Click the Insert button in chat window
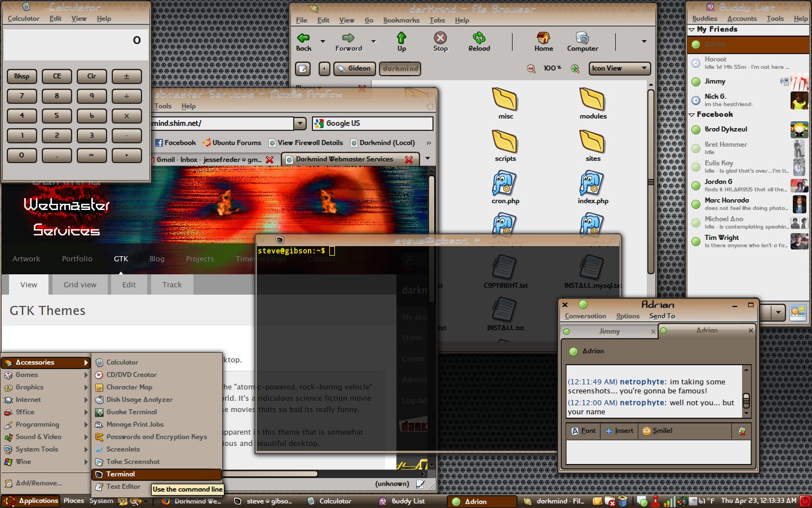Image resolution: width=812 pixels, height=508 pixels. (619, 431)
